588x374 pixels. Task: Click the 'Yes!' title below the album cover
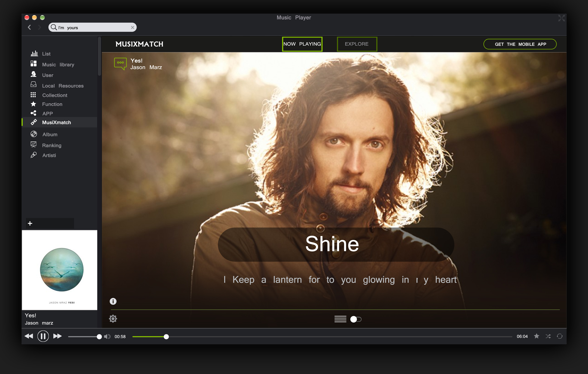[x=30, y=315]
